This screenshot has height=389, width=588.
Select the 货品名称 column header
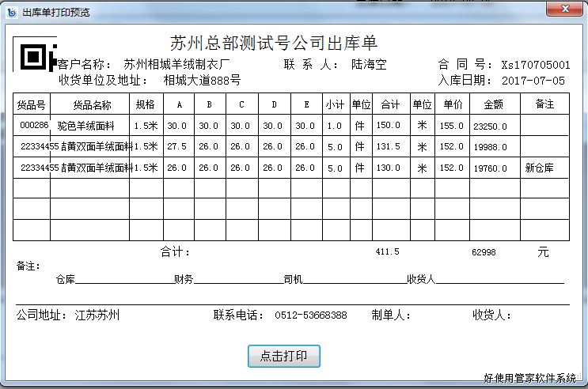92,104
